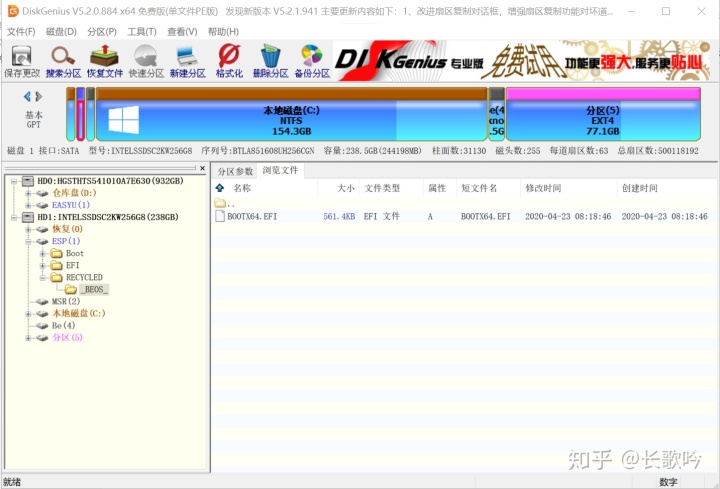This screenshot has width=720, height=489.
Task: Open the Search Partition (搜索分区) tool
Action: click(x=63, y=62)
